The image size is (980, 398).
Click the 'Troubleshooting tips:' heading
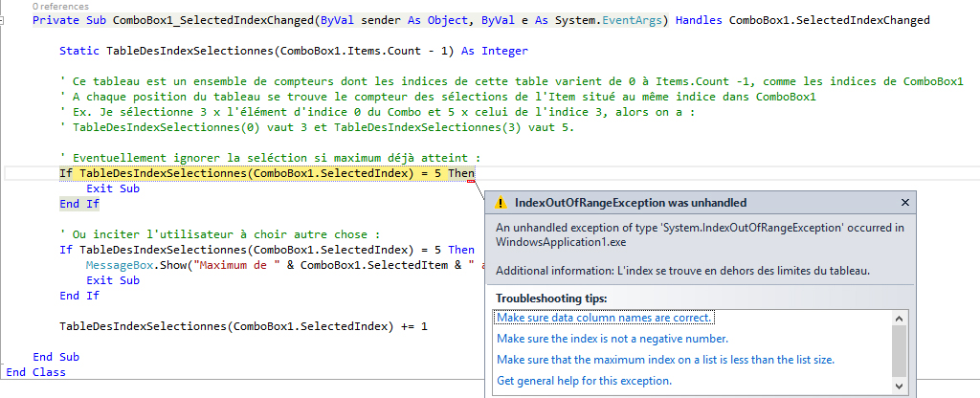pyautogui.click(x=551, y=298)
